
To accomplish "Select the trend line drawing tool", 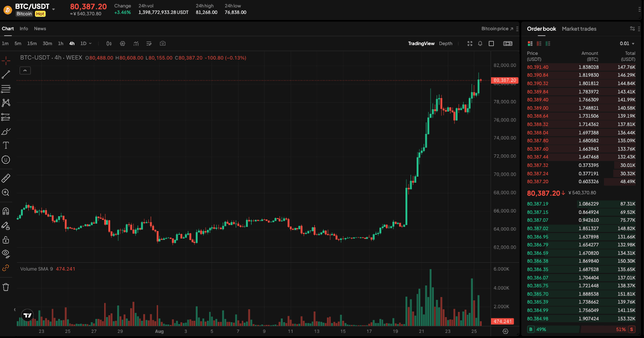I will click(x=6, y=74).
